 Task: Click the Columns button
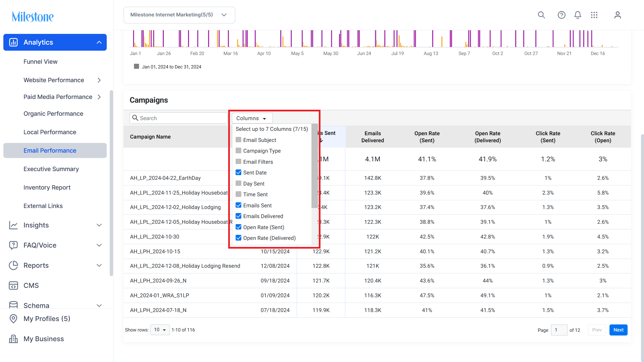tap(252, 118)
